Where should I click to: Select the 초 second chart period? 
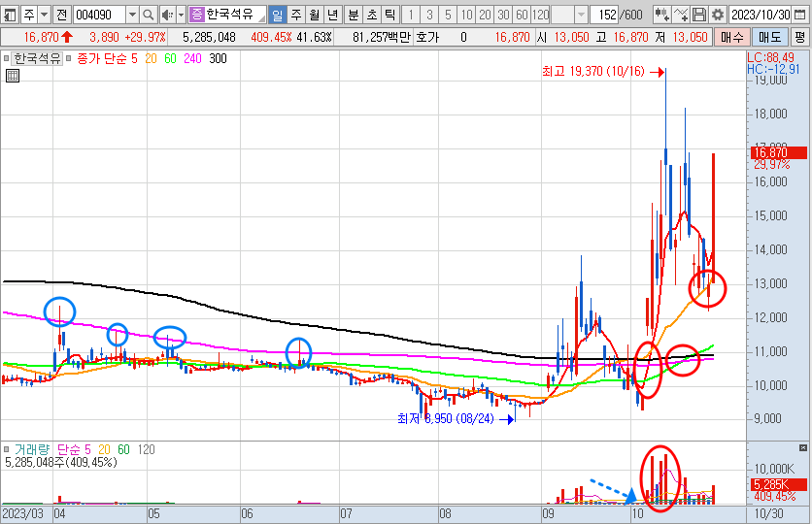[372, 15]
